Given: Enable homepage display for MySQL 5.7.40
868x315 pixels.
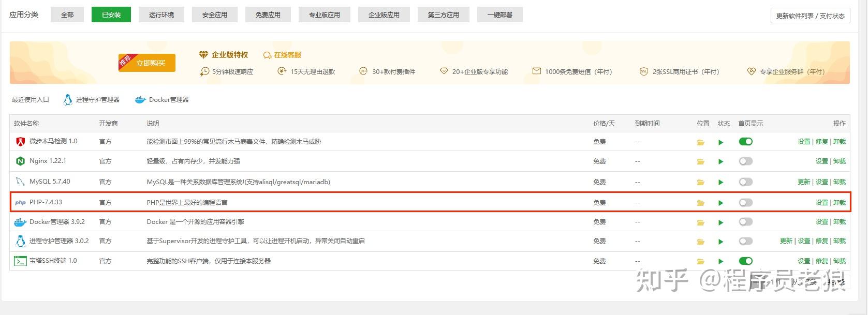Looking at the screenshot, I should [x=746, y=182].
